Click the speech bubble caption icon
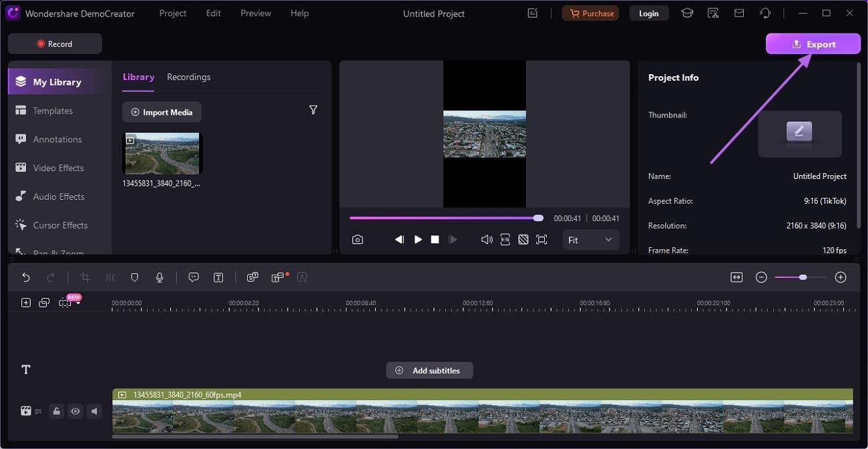This screenshot has width=868, height=449. click(x=194, y=277)
